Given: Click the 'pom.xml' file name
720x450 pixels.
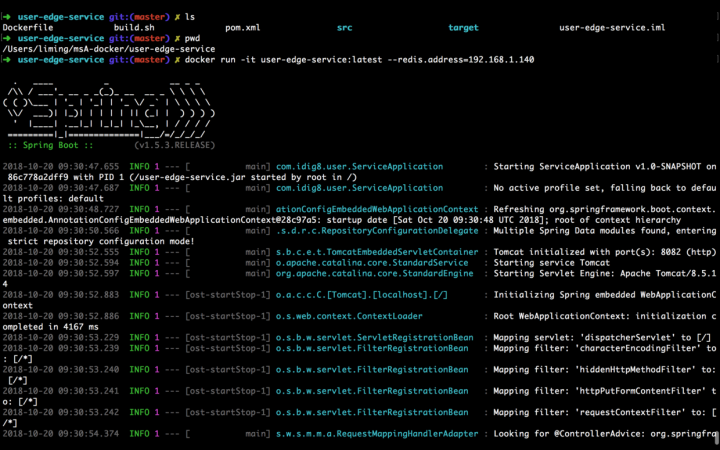Looking at the screenshot, I should coord(243,28).
